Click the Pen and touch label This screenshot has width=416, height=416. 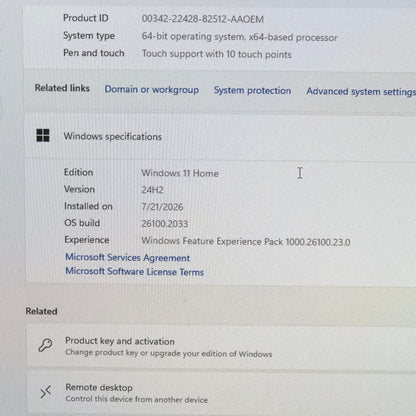coord(94,53)
